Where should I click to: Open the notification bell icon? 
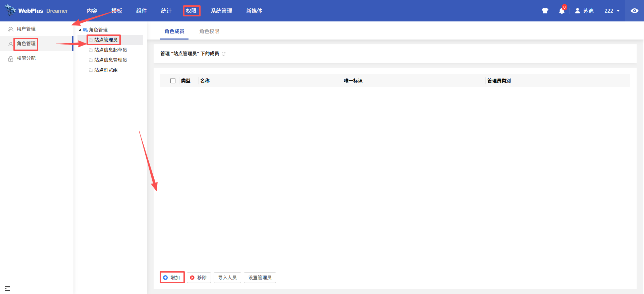561,11
